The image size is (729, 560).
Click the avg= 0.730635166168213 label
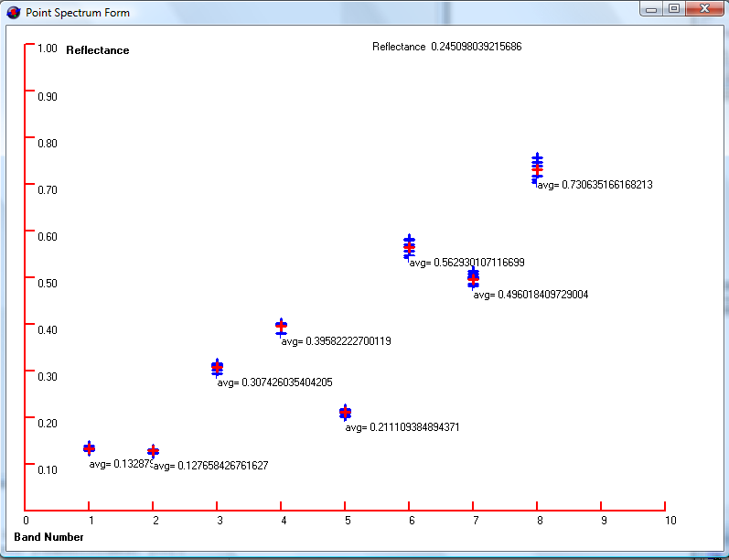[x=595, y=185]
